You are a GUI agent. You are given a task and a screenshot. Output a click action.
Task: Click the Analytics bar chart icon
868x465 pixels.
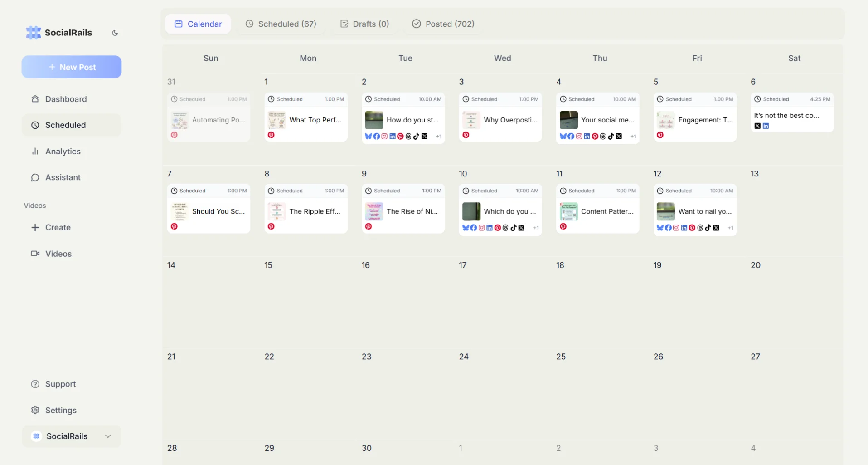(35, 151)
